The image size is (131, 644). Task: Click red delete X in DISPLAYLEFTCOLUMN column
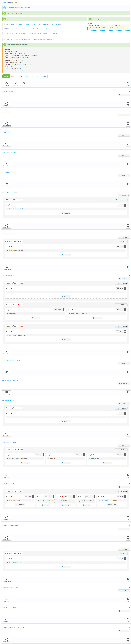(x=11, y=247)
